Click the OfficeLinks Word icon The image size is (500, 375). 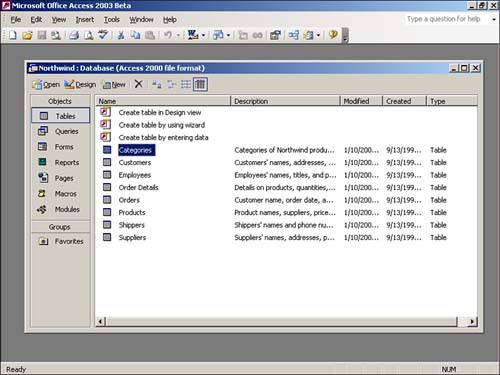[193, 35]
